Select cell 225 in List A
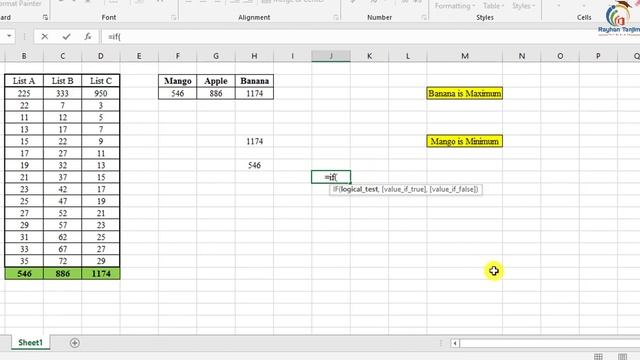640x360 pixels. tap(24, 93)
